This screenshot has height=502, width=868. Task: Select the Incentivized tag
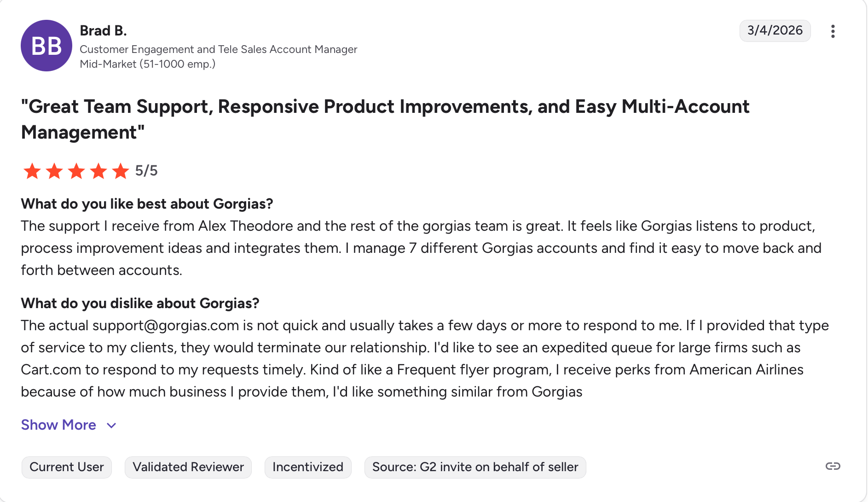pos(308,467)
